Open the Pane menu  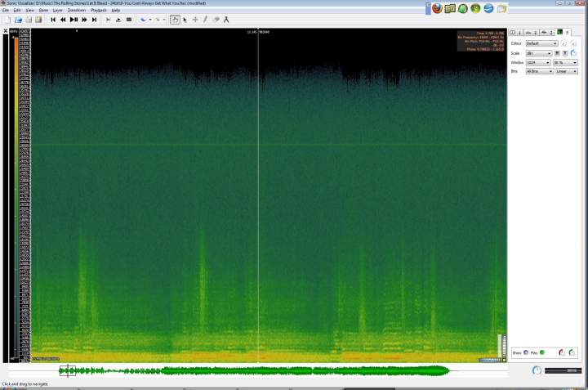[x=43, y=10]
